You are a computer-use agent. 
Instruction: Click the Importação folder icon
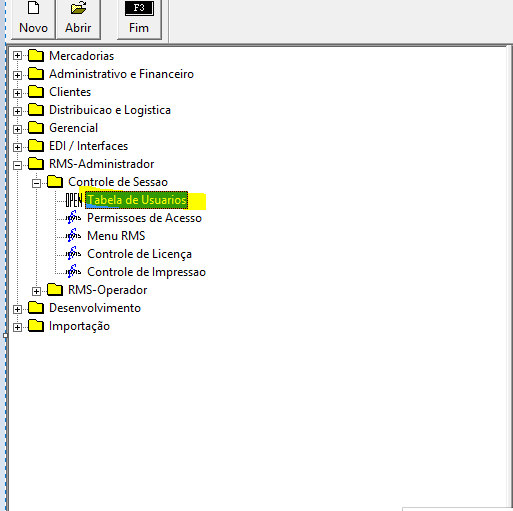tap(36, 325)
